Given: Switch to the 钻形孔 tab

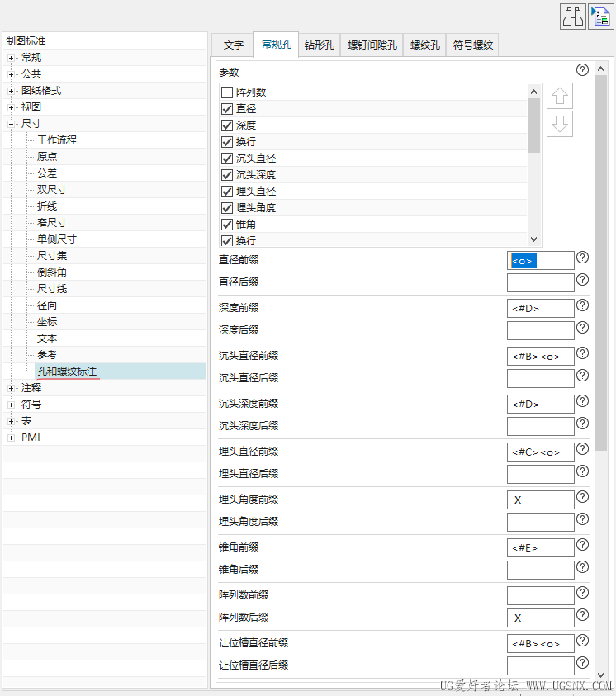Looking at the screenshot, I should [x=319, y=45].
